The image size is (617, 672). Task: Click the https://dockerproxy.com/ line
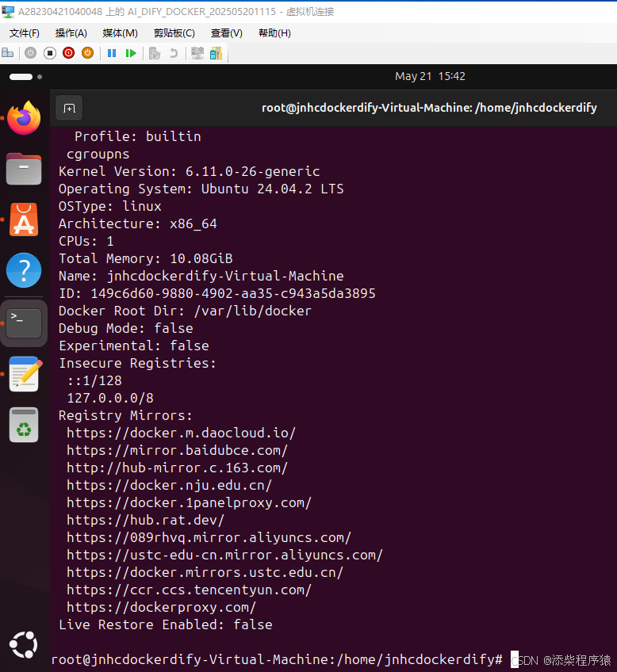pos(161,607)
